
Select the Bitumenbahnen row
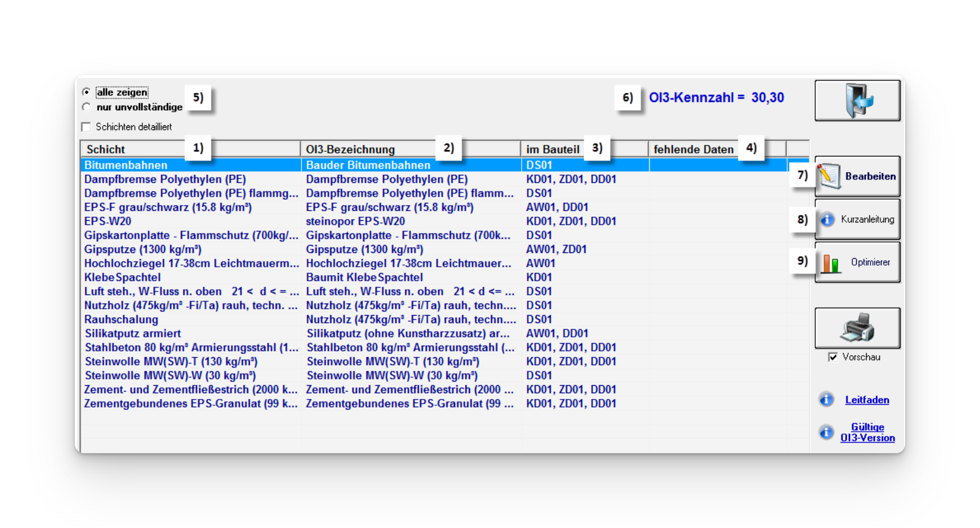126,165
